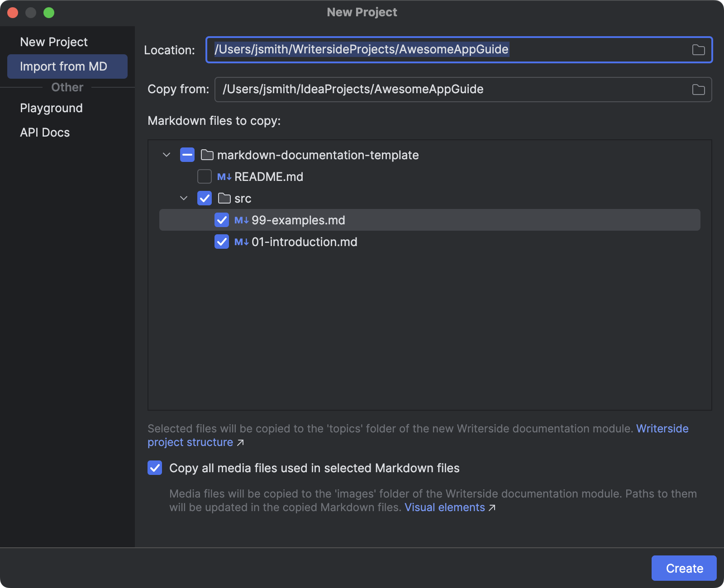
Task: Check the README.md checkbox
Action: coord(205,177)
